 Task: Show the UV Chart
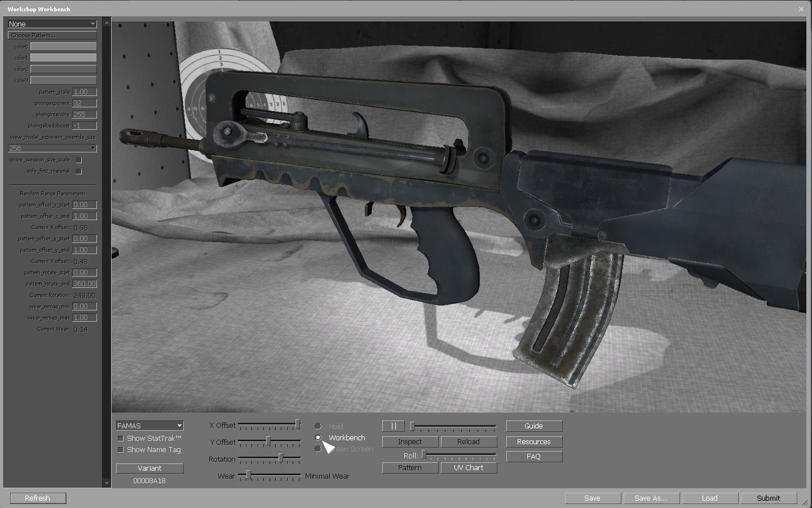(x=469, y=468)
